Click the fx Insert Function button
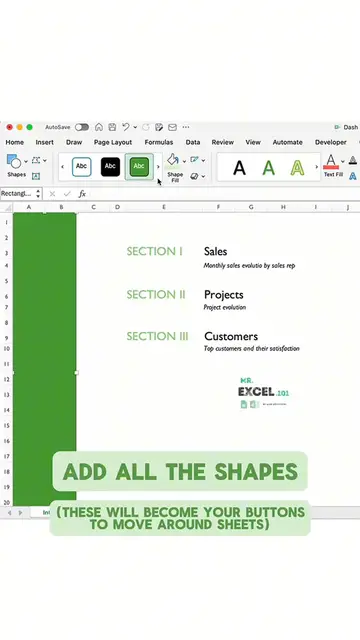The height and width of the screenshot is (640, 360). 82,194
